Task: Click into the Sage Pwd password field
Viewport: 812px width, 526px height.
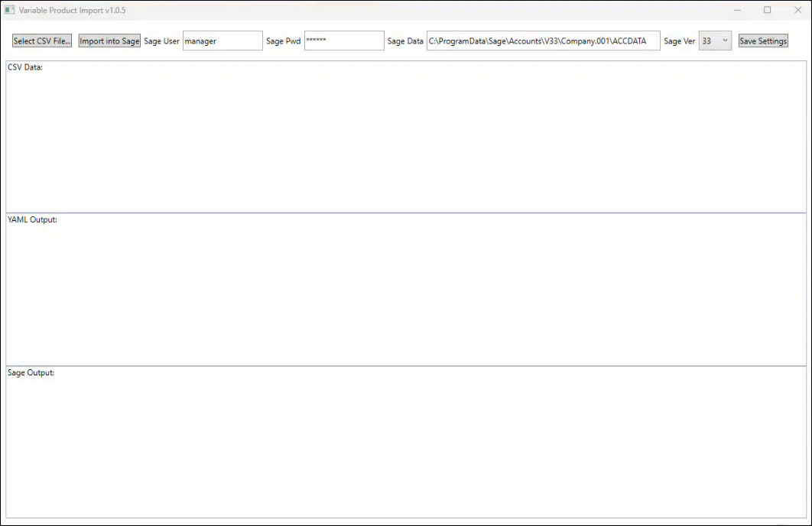Action: (344, 41)
